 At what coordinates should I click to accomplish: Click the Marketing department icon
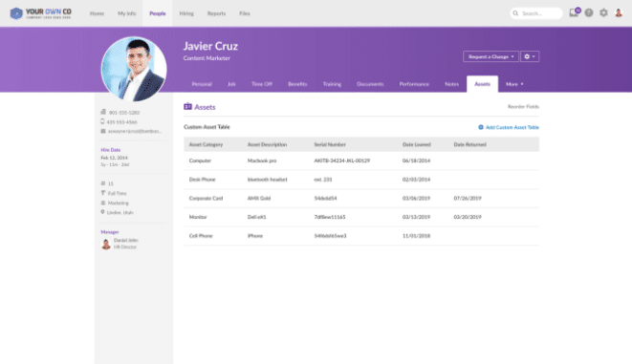(x=102, y=203)
